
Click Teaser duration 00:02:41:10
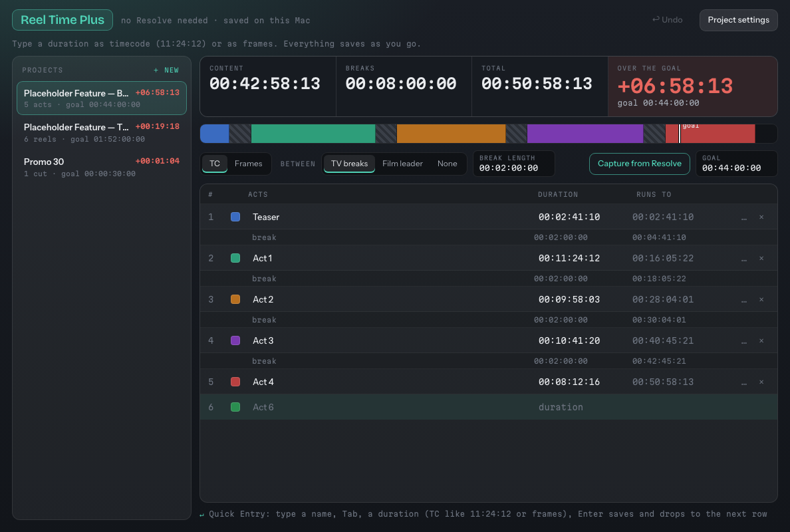tap(569, 217)
